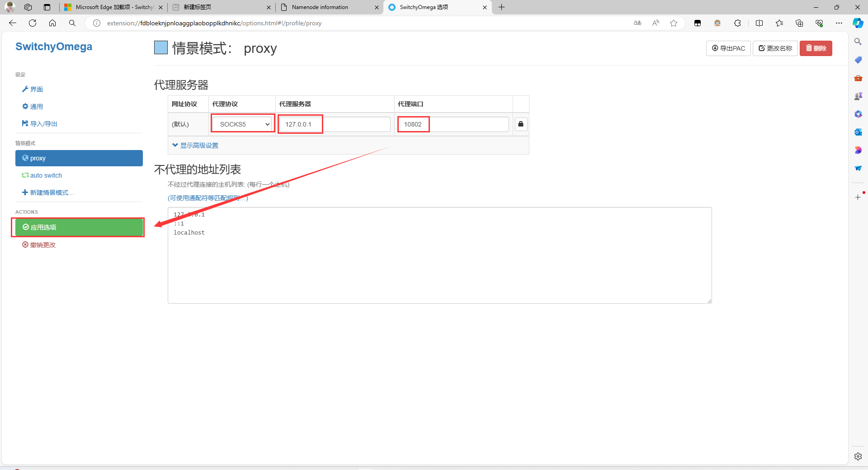Screen dimensions: 868x470
Task: Click the site information icon in address bar
Action: [x=97, y=23]
